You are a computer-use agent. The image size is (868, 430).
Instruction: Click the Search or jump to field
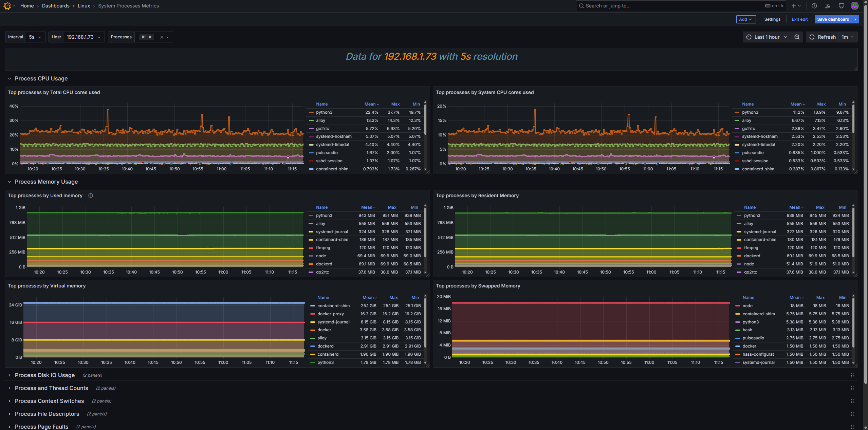coord(645,5)
